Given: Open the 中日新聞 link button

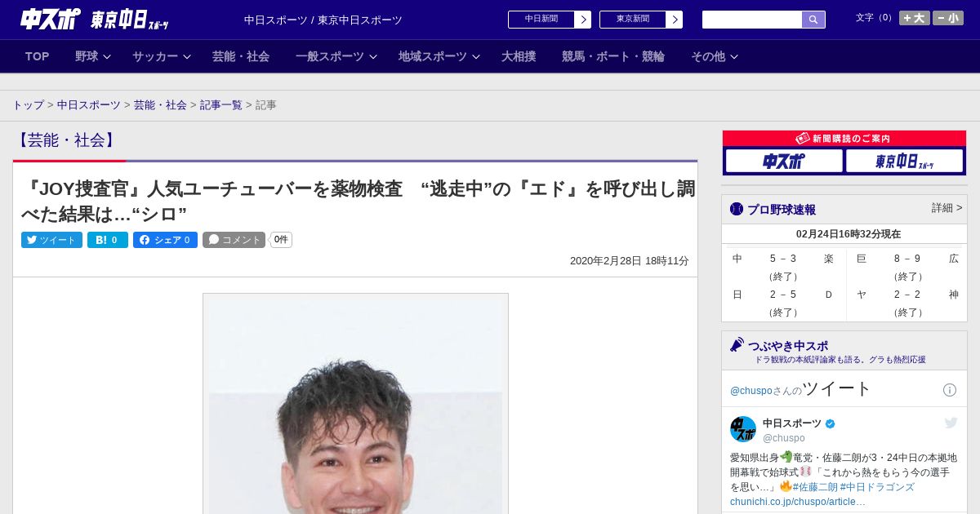Looking at the screenshot, I should pos(541,20).
